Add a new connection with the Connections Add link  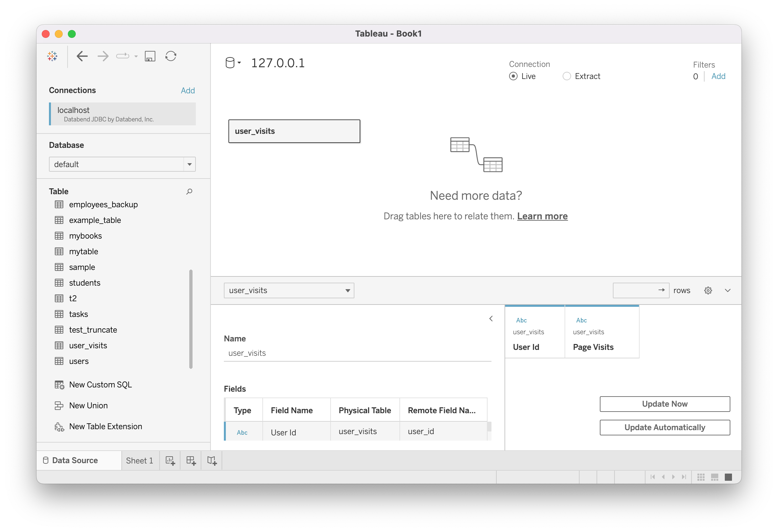188,90
